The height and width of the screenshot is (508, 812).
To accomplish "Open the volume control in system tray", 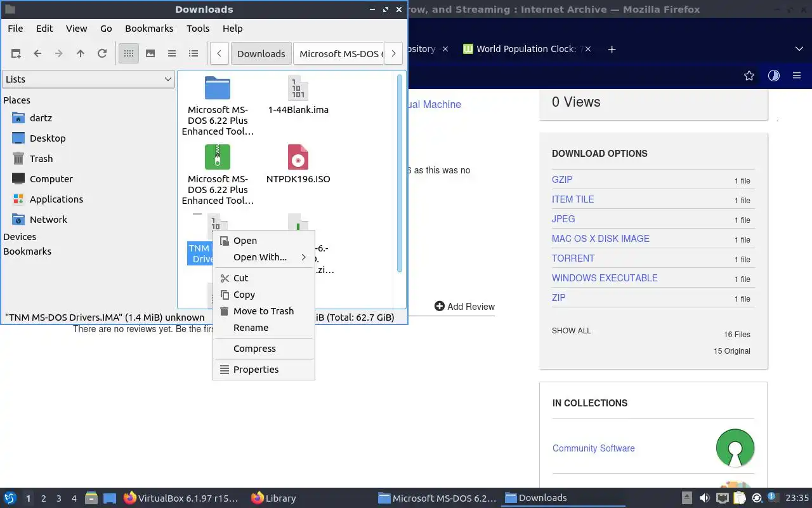I will pyautogui.click(x=705, y=498).
